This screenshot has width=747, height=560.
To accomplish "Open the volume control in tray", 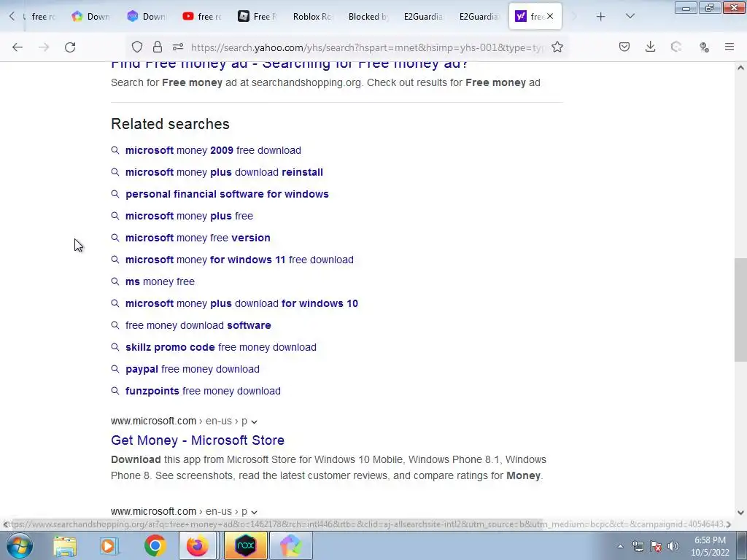I will point(673,546).
